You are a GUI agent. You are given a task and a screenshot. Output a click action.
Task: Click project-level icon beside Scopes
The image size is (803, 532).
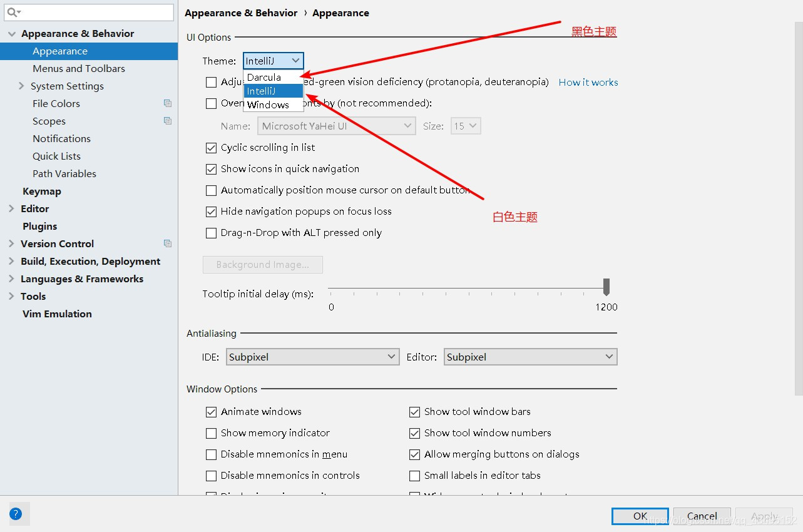pyautogui.click(x=167, y=121)
